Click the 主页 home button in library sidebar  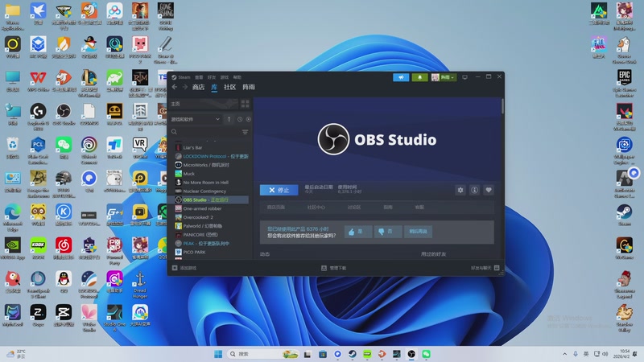[204, 104]
